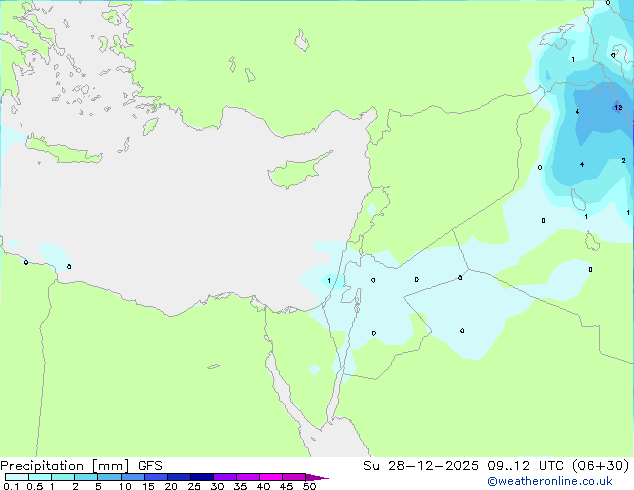Select the 5–10 mm legend color block
Viewport: 634px width, 490px height.
click(109, 477)
